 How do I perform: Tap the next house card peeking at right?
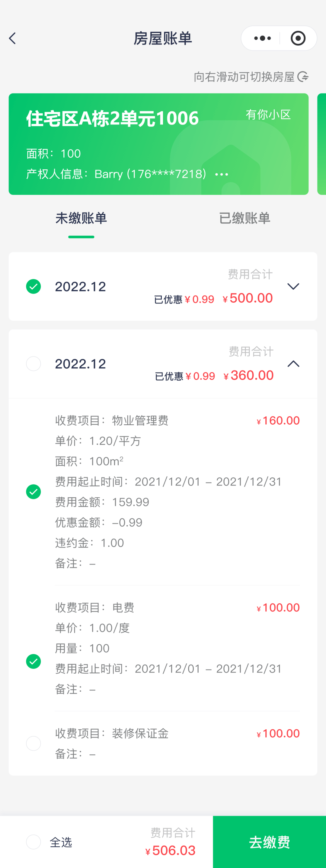click(x=322, y=144)
